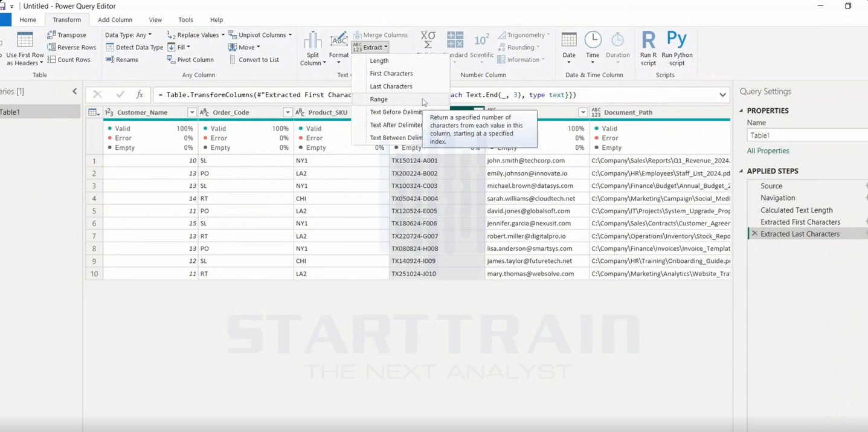The height and width of the screenshot is (432, 868).
Task: Click the Format text tool
Action: (x=339, y=48)
